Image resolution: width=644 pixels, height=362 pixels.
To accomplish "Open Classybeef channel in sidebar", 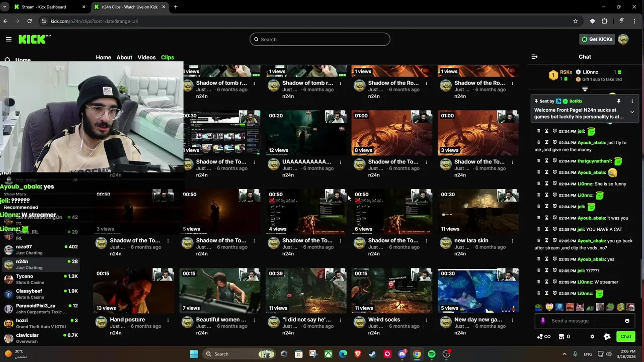I will (41, 294).
